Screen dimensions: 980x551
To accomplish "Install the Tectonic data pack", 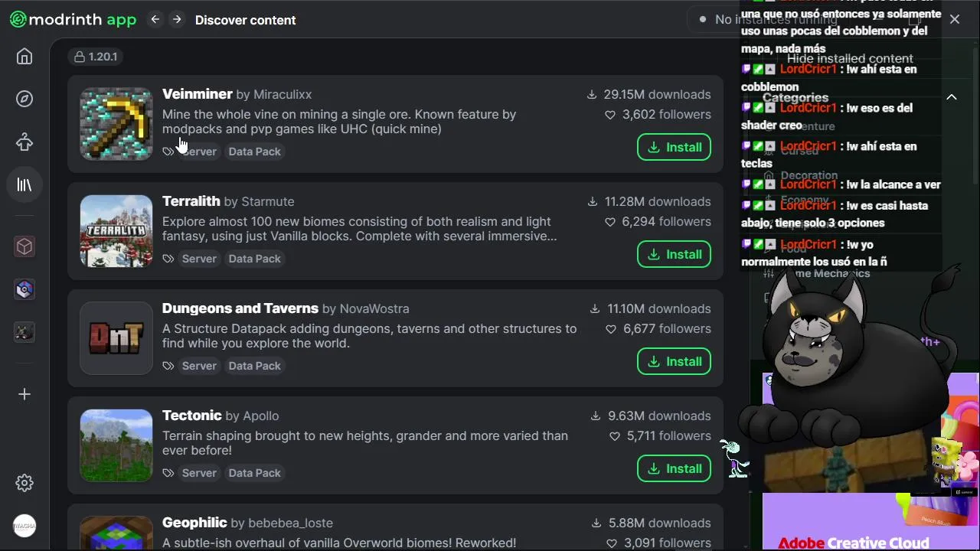I will coord(674,468).
